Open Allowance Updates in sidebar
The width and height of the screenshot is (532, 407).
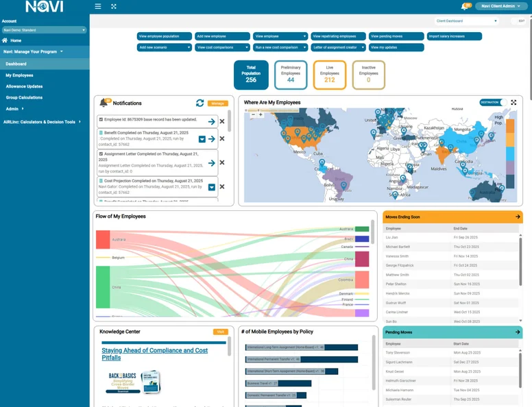(x=24, y=86)
